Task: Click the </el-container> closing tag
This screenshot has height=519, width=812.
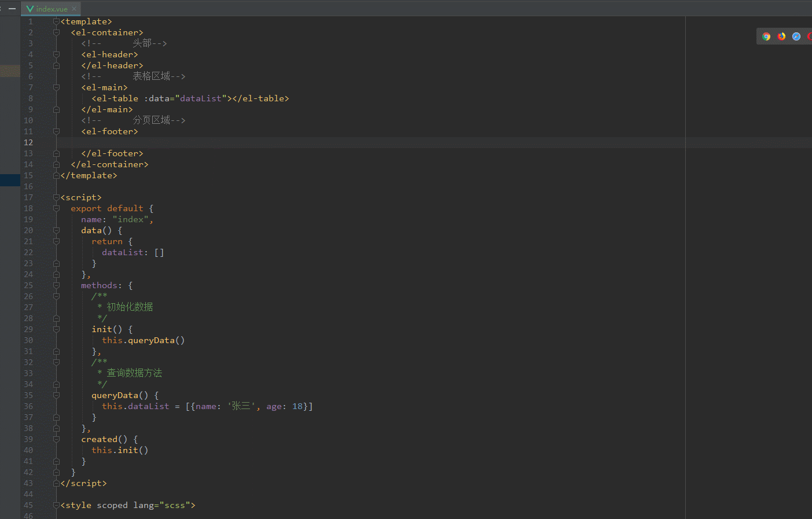Action: [109, 164]
